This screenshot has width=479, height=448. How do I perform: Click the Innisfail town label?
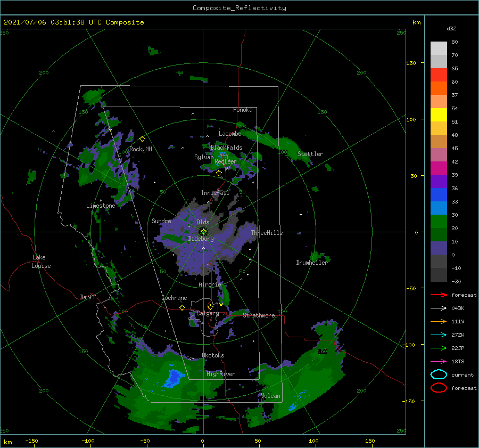click(x=215, y=193)
